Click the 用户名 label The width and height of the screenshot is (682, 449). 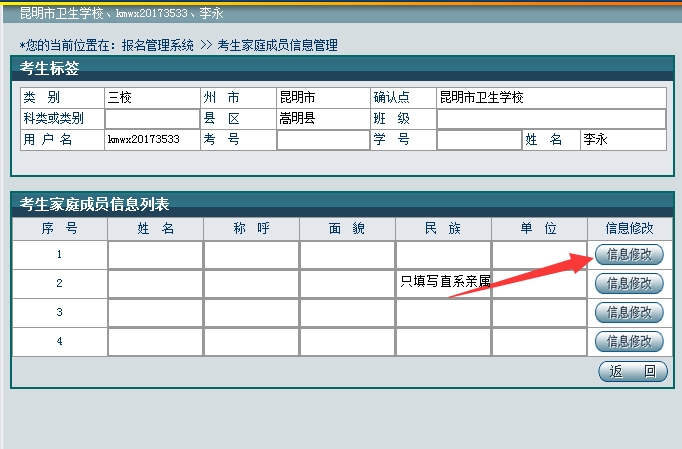(47, 139)
